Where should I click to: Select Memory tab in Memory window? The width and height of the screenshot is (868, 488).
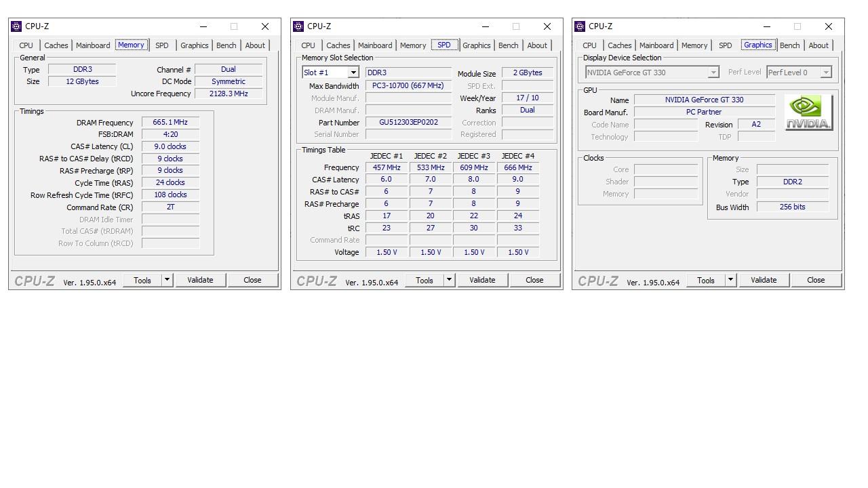(x=131, y=45)
